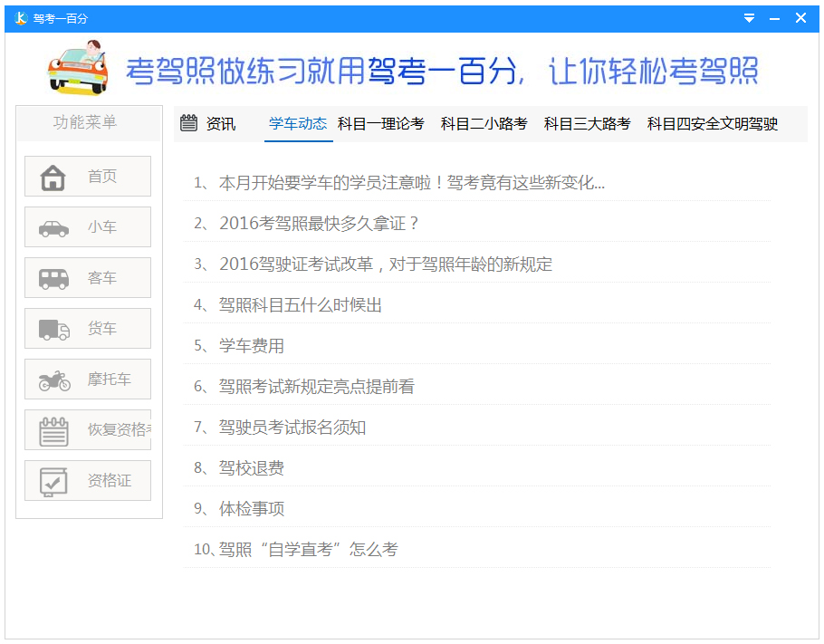Open the motorcycle icon for 摩托车
The width and height of the screenshot is (824, 644).
(53, 380)
